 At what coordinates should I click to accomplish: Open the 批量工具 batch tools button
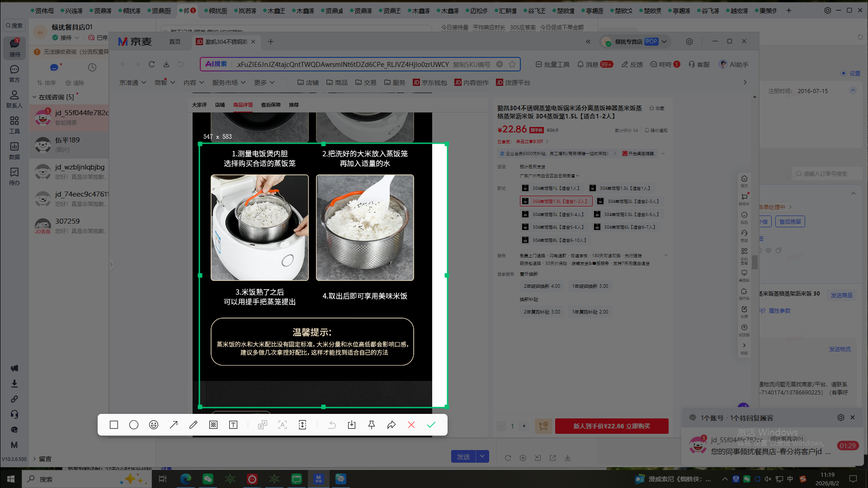[x=552, y=65]
